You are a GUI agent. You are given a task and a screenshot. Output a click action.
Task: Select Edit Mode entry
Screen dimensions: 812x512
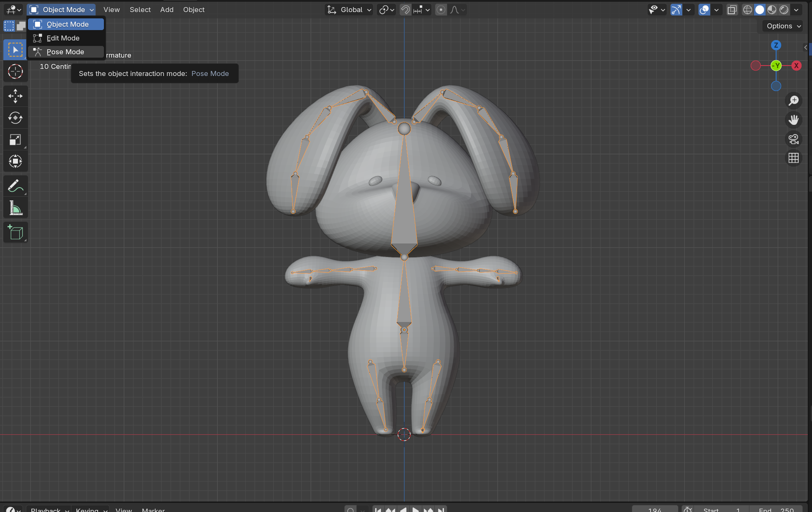click(63, 38)
